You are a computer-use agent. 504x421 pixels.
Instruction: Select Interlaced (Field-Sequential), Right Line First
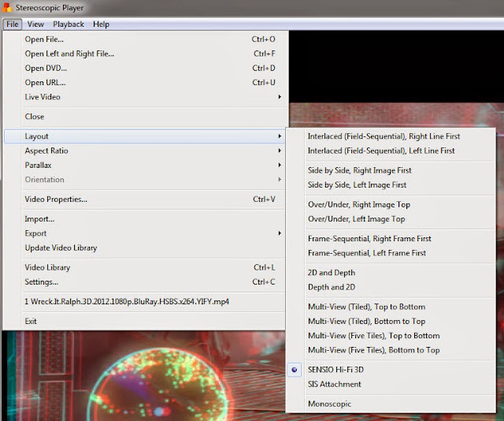(391, 136)
